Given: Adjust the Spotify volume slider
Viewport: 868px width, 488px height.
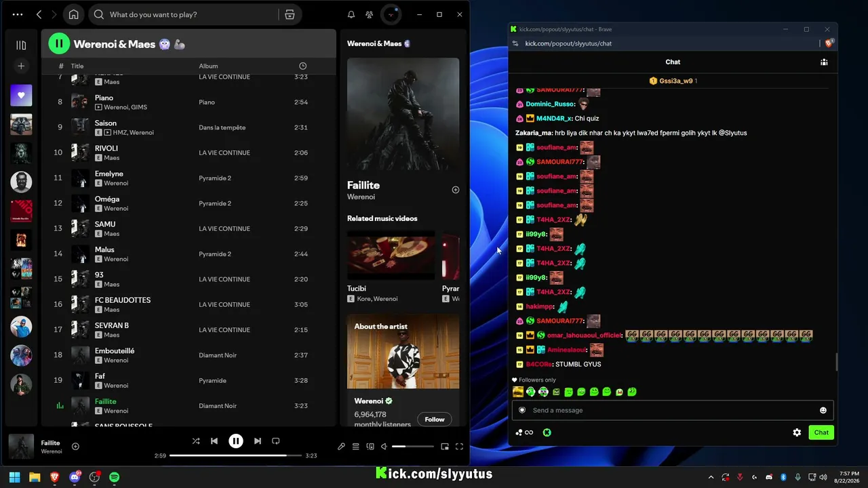Looking at the screenshot, I should (412, 447).
